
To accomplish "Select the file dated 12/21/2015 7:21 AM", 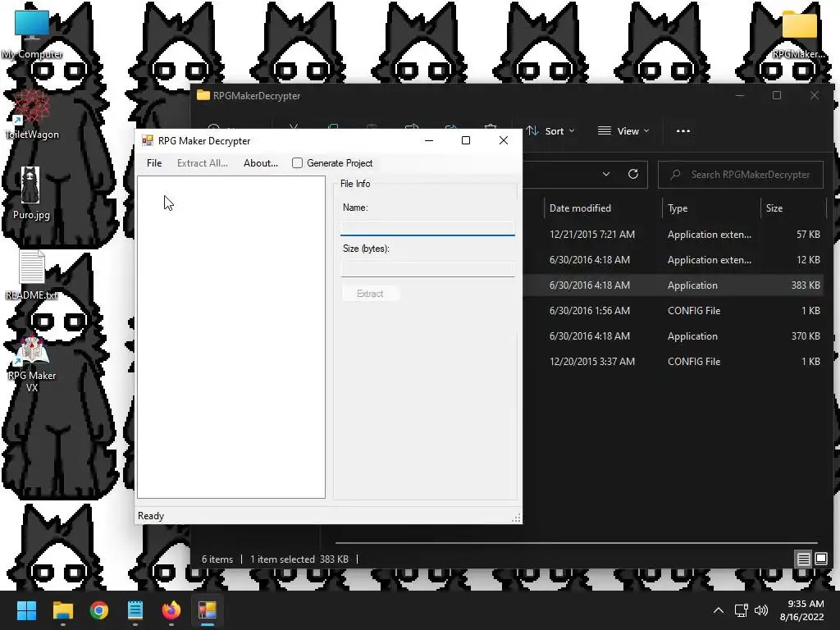I will click(x=673, y=234).
